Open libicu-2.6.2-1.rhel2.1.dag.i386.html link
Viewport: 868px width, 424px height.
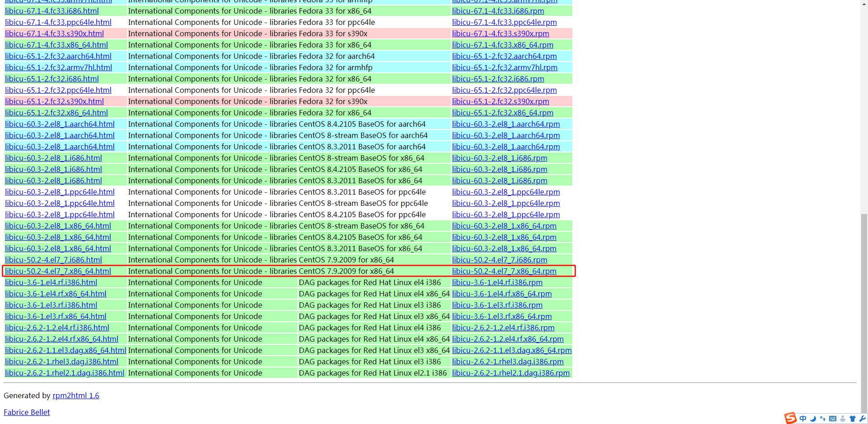tap(65, 373)
